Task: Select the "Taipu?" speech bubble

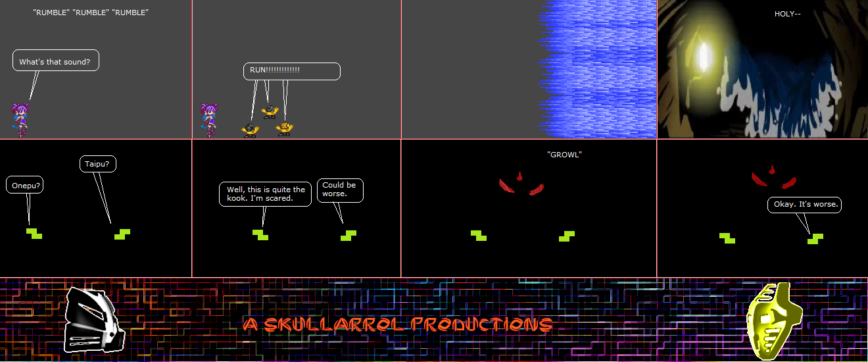Action: (98, 164)
